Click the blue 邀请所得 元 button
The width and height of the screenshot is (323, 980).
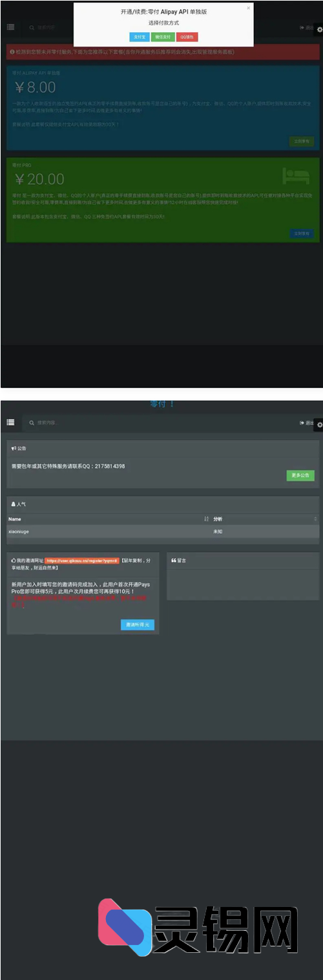[138, 624]
